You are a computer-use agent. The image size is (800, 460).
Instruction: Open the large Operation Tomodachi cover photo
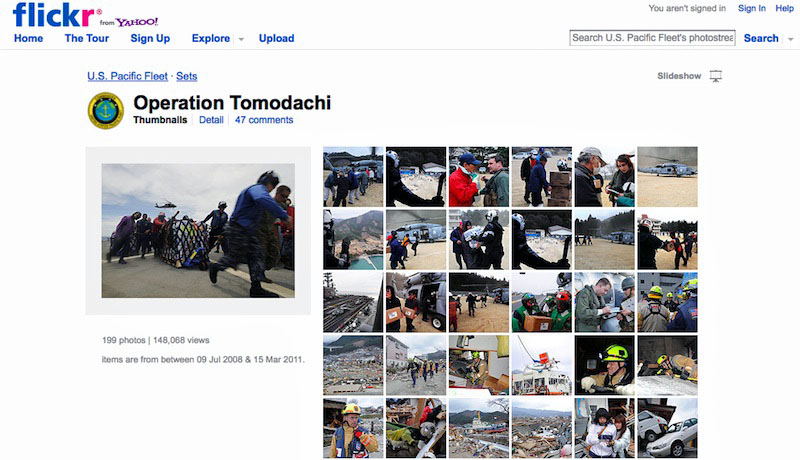click(x=197, y=231)
